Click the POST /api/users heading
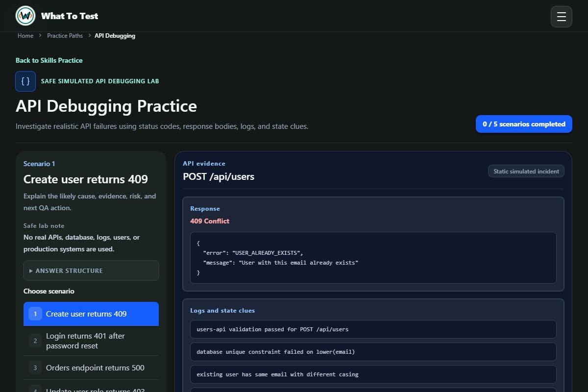This screenshot has width=588, height=392. tap(219, 176)
